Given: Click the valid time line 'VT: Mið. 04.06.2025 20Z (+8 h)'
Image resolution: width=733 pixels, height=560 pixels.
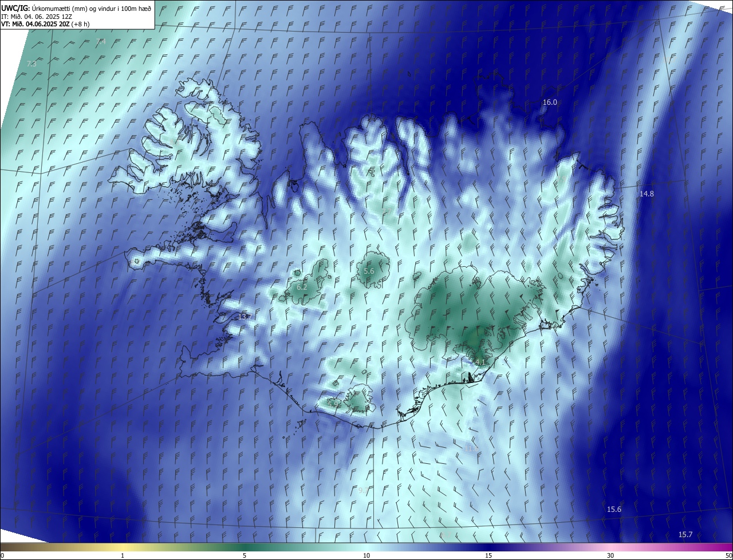Looking at the screenshot, I should pos(45,24).
